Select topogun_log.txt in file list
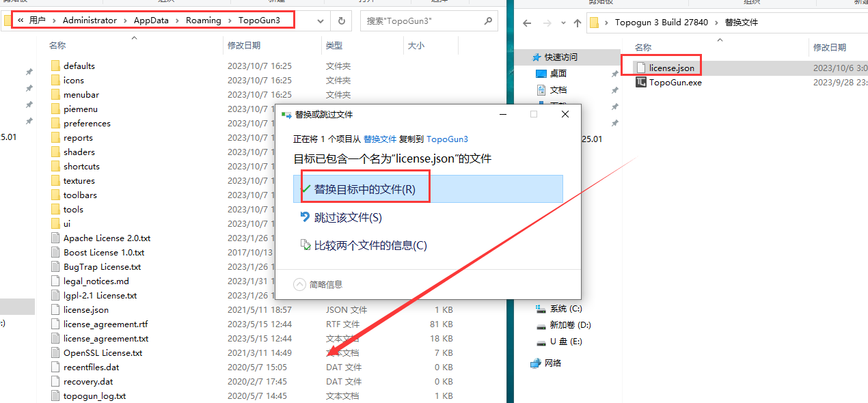The image size is (868, 403). point(95,395)
